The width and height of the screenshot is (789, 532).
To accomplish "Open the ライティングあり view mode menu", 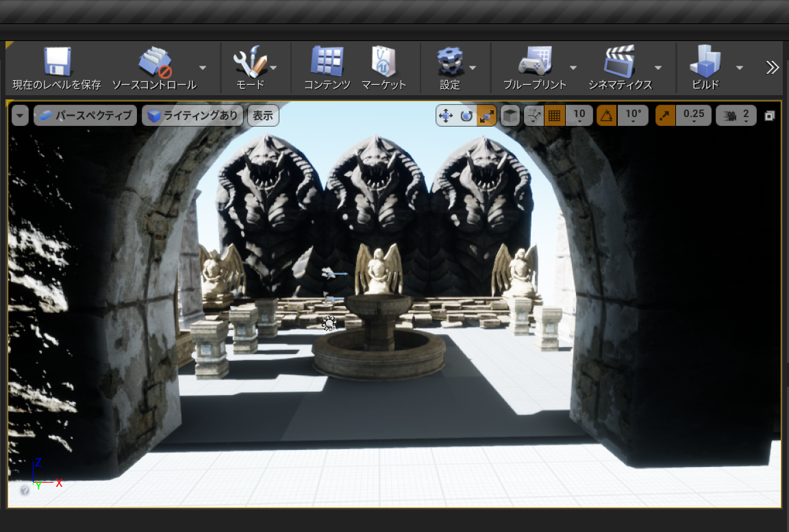I will (192, 116).
